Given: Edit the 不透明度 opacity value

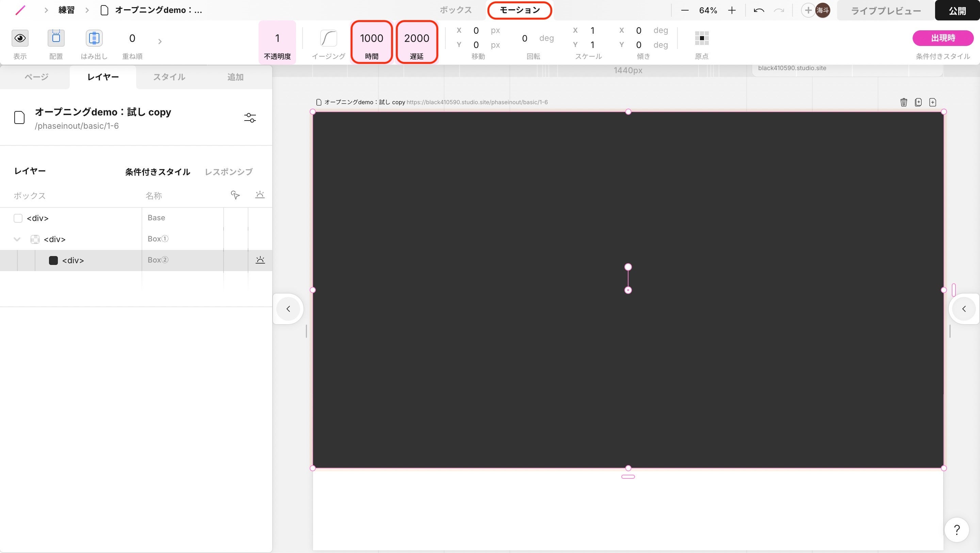Looking at the screenshot, I should pyautogui.click(x=277, y=38).
